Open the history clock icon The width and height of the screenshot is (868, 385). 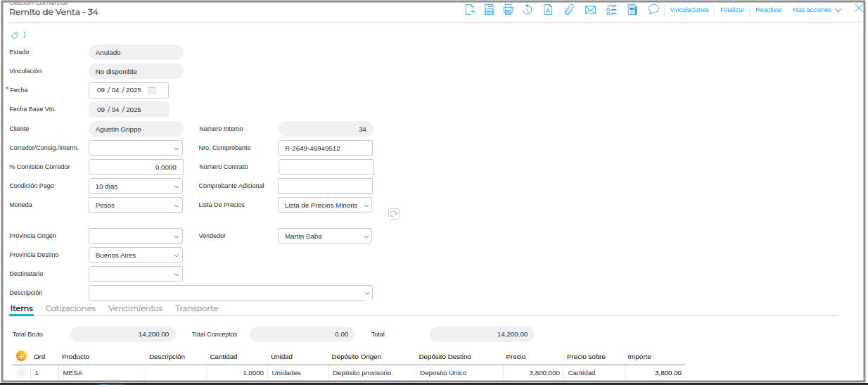coord(527,10)
